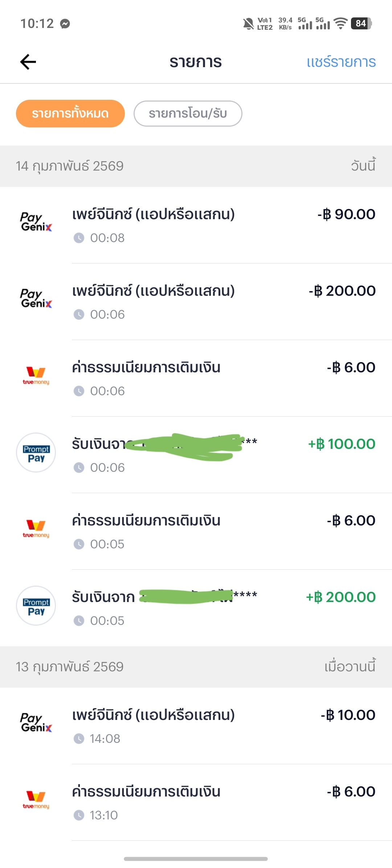Tap the muted notification bell in status bar
Image resolution: width=392 pixels, height=868 pixels.
[248, 24]
